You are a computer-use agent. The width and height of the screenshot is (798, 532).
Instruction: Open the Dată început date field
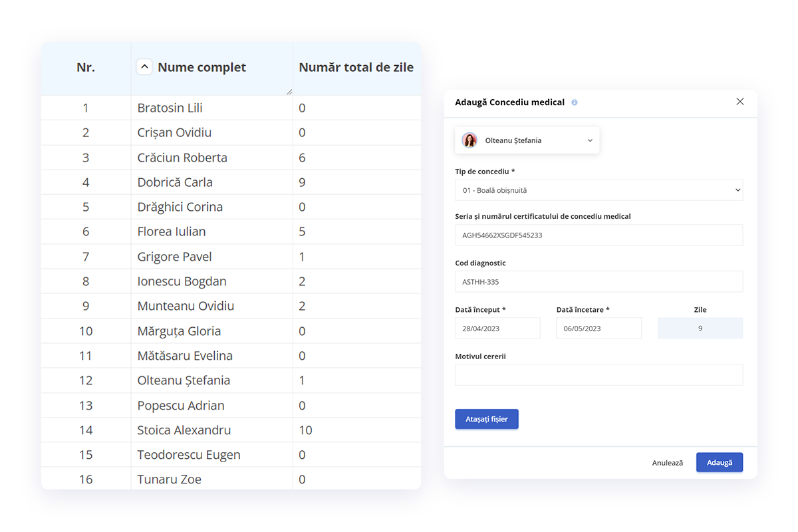[x=498, y=329]
